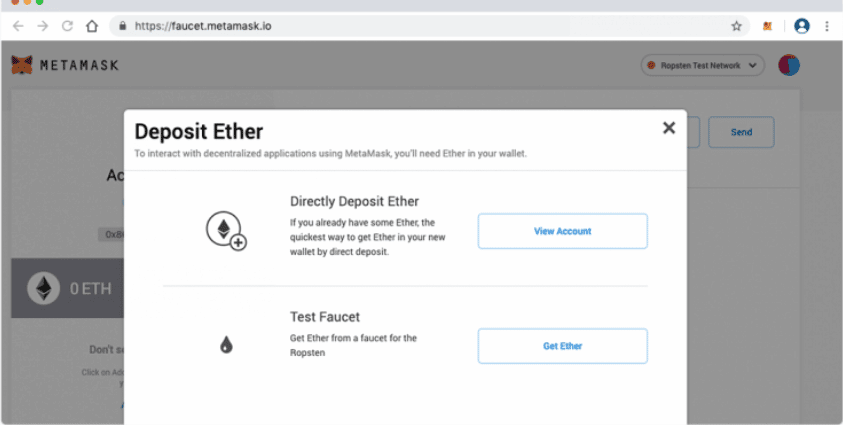
Task: Go to browser home page icon
Action: pos(92,26)
